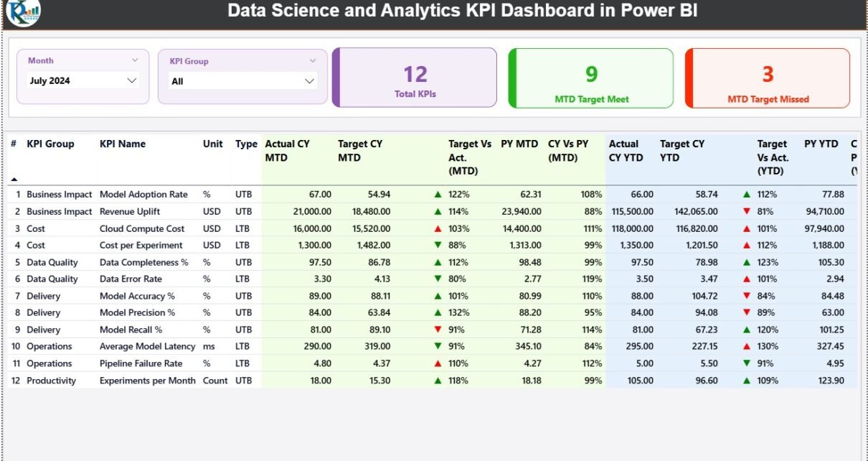
Task: Click the red down arrow in Model Recall % row
Action: [438, 330]
